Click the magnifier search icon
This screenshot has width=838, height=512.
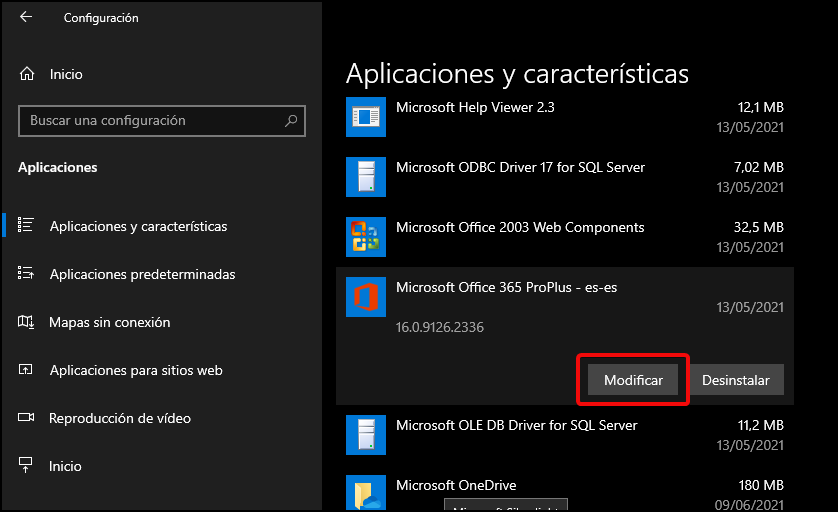[291, 121]
